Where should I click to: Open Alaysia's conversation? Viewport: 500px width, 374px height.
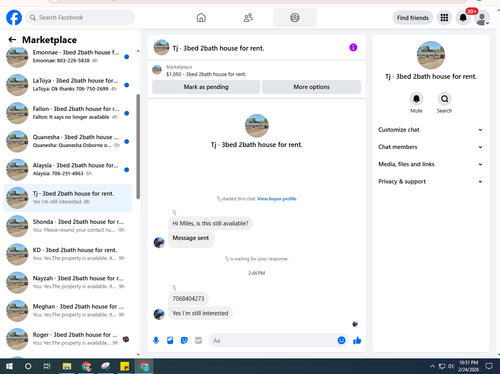pos(68,169)
